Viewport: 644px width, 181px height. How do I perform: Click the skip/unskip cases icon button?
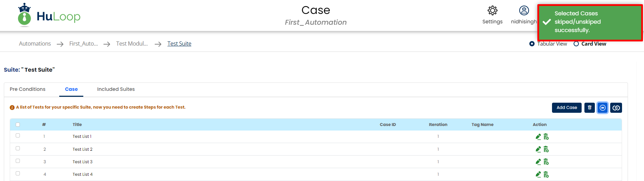coord(603,108)
